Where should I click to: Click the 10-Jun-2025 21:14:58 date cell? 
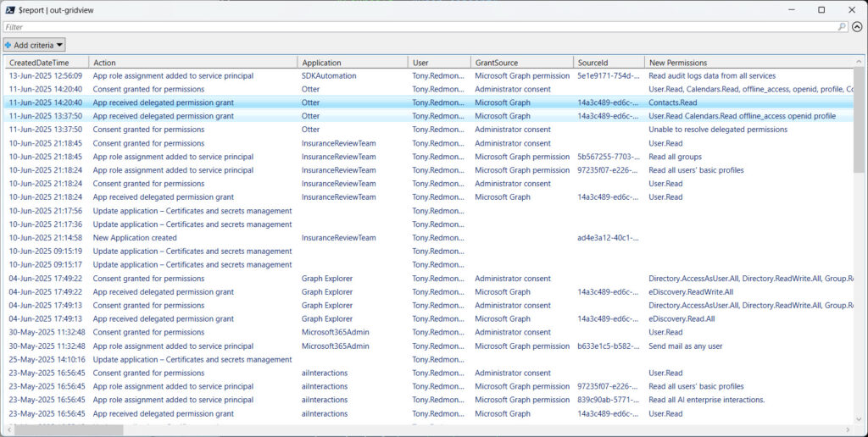point(46,238)
